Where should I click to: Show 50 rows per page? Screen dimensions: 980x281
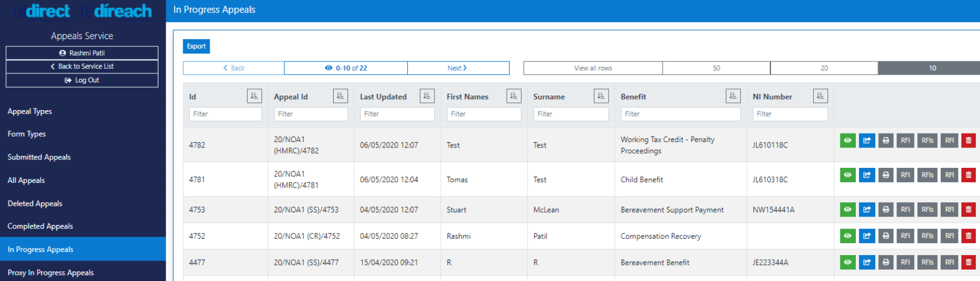(x=716, y=68)
